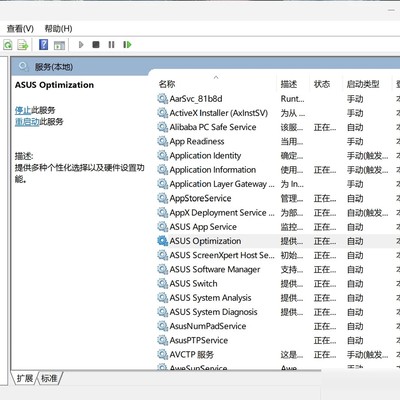Click the gear icon beside App Readiness

coord(162,141)
